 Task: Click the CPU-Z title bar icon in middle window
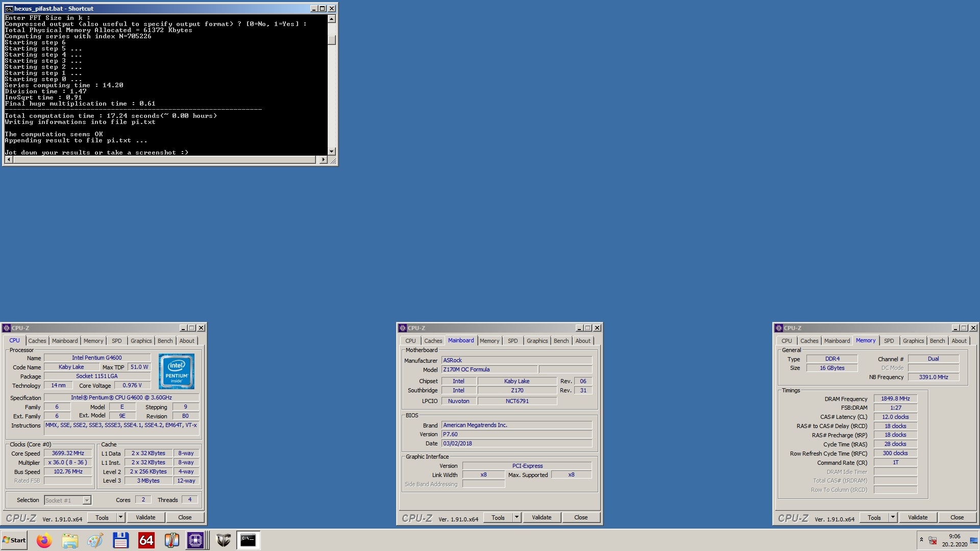[403, 328]
